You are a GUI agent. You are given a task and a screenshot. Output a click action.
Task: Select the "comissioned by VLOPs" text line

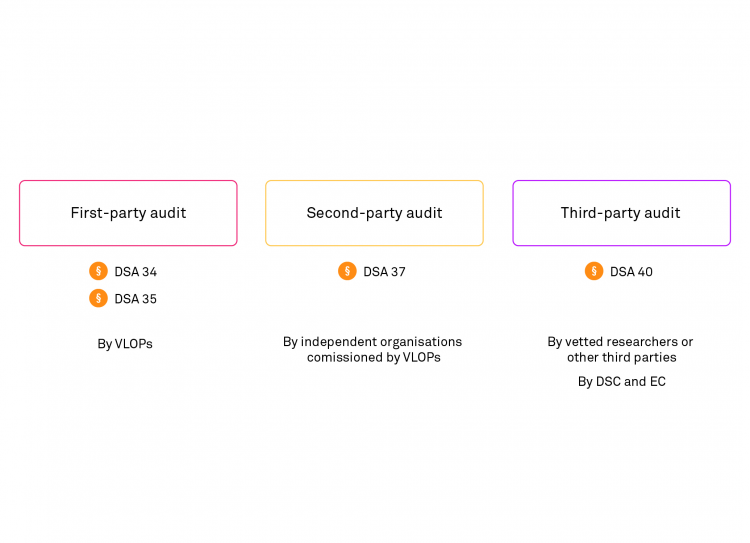point(373,357)
